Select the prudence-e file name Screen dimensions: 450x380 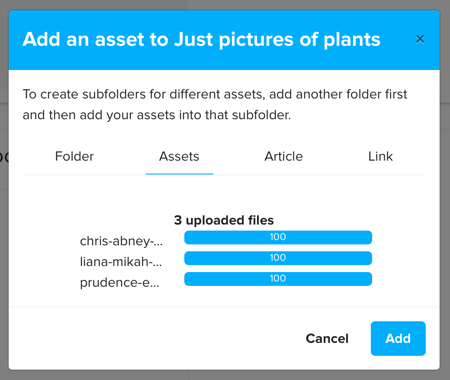(120, 283)
